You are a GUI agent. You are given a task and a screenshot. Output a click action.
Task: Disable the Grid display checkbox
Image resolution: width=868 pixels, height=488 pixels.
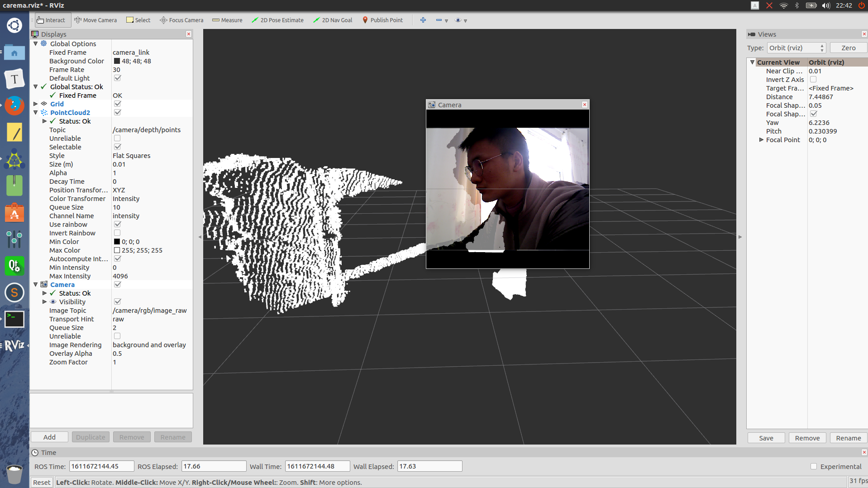coord(118,104)
